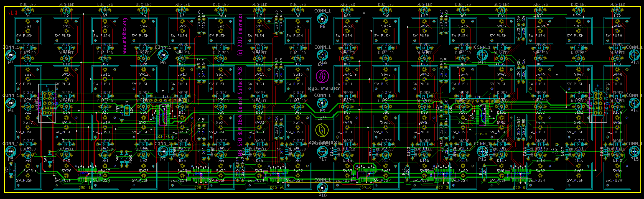Select mounting hole P9 in board center
The width and height of the screenshot is (644, 199).
coord(322,103)
